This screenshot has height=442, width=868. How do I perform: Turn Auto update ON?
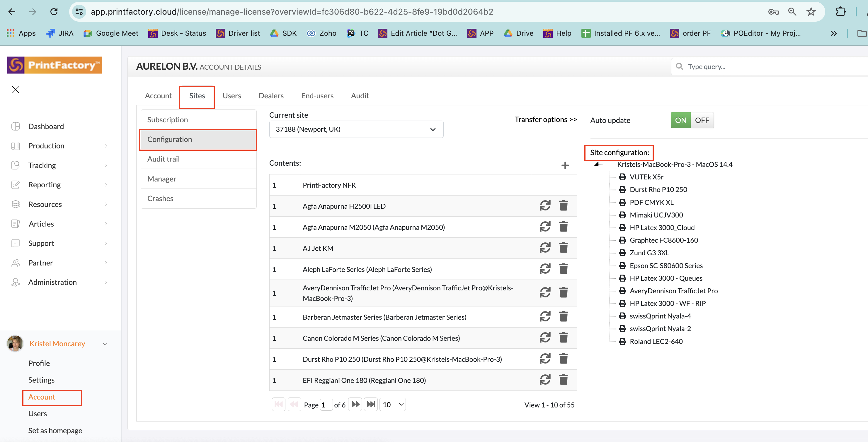(x=680, y=120)
